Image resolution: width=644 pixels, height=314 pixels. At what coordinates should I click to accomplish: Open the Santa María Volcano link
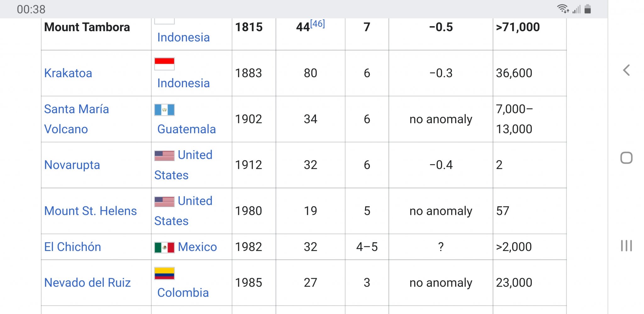[x=76, y=119]
